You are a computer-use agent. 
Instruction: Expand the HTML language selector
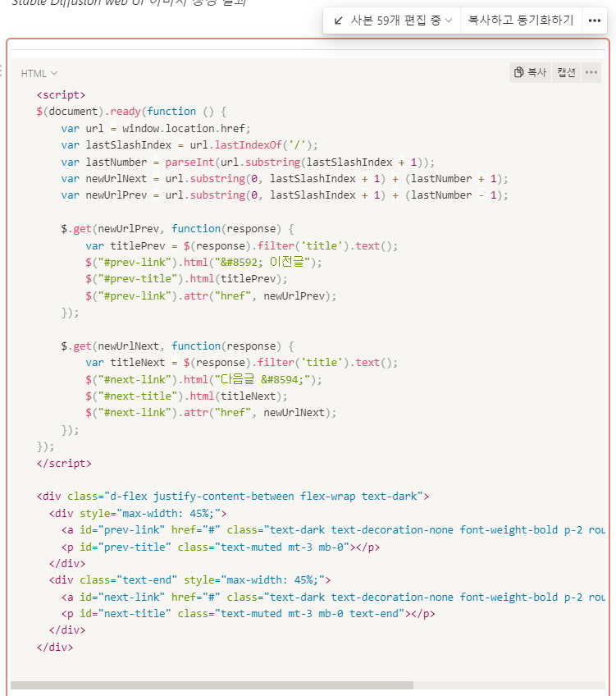[39, 74]
